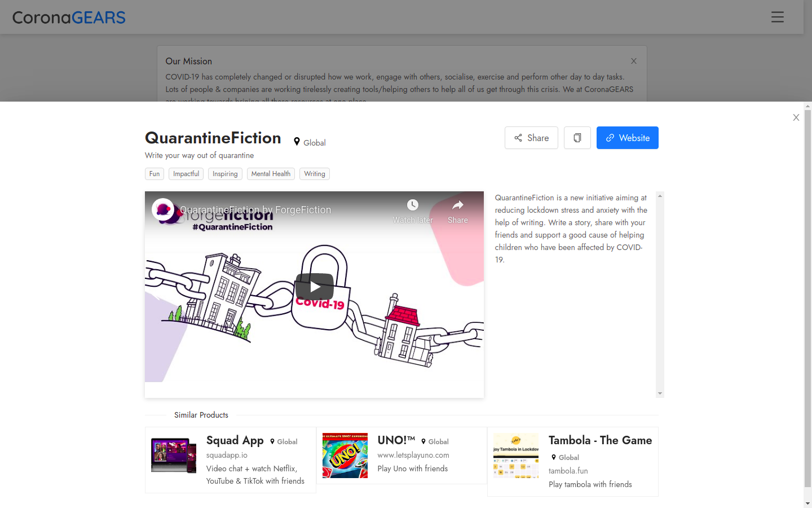This screenshot has width=812, height=508.
Task: Click the CoronaGEARS logo
Action: tap(69, 17)
